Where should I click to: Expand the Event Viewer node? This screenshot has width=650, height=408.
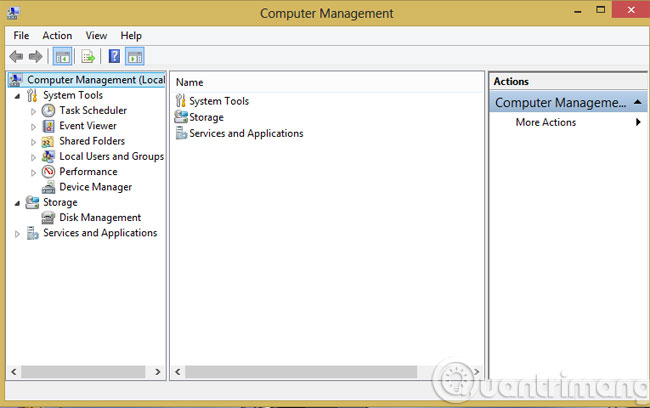[x=33, y=126]
